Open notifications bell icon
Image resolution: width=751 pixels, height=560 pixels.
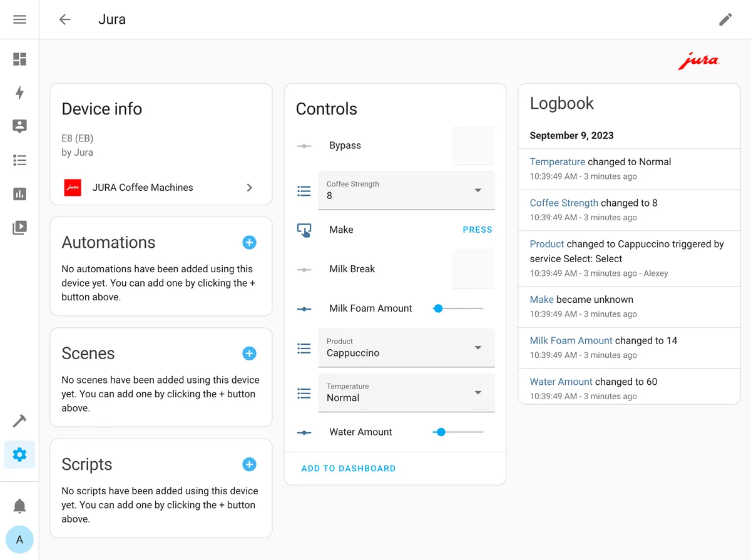click(19, 506)
